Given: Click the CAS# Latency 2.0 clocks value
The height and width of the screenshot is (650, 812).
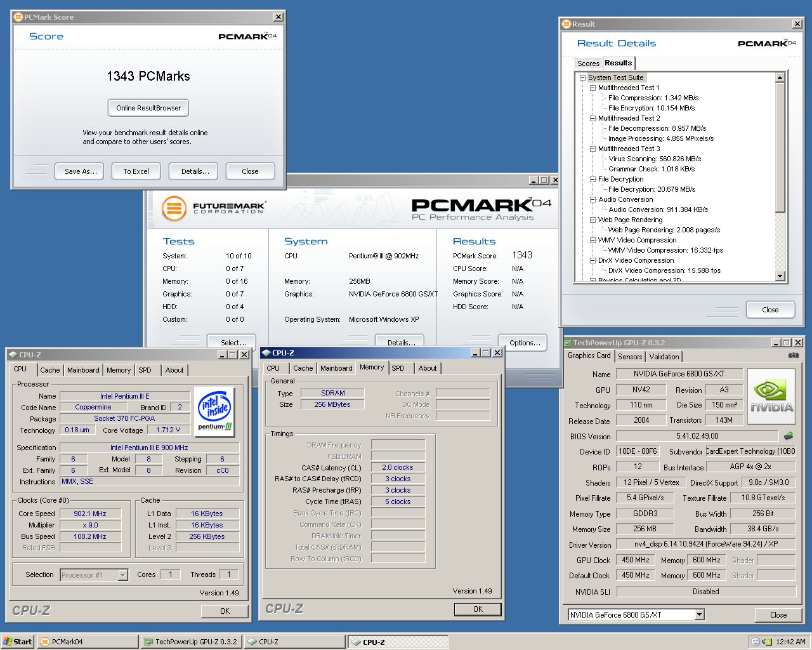Looking at the screenshot, I should point(398,467).
